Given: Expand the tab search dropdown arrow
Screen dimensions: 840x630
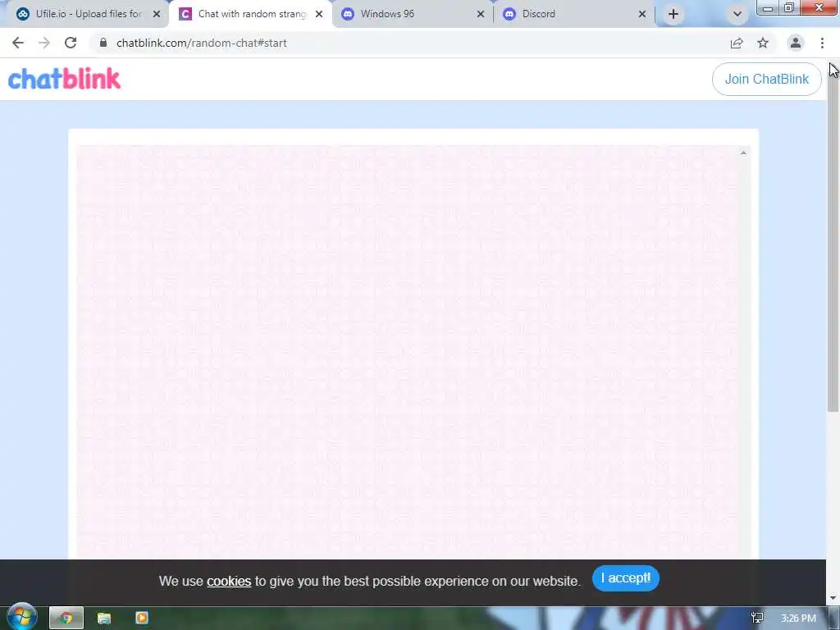Looking at the screenshot, I should pyautogui.click(x=737, y=14).
